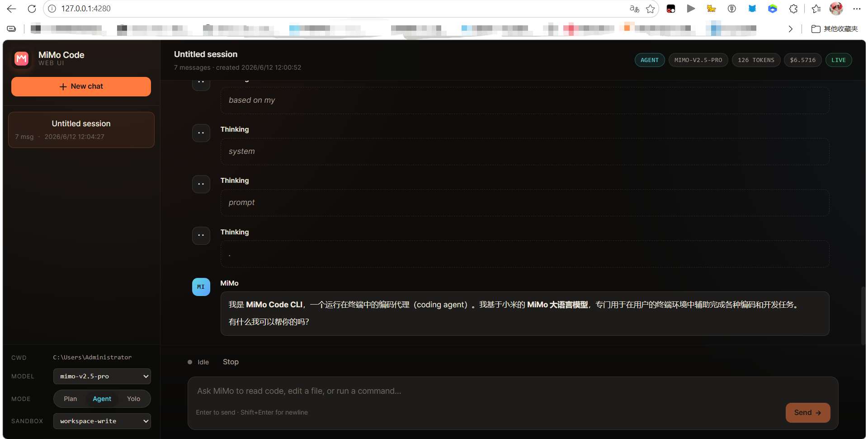Switch mode to Yolo
Screen dimensions: 868x439
(133, 399)
